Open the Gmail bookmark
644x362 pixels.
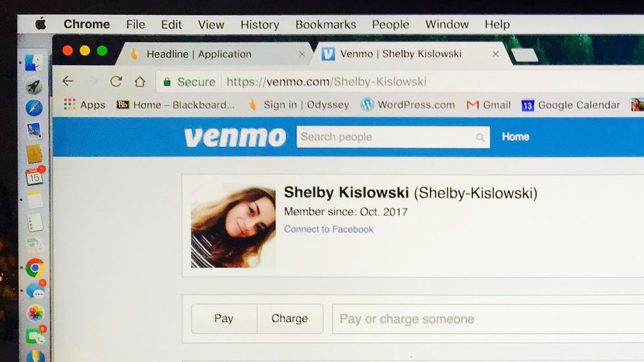click(489, 105)
